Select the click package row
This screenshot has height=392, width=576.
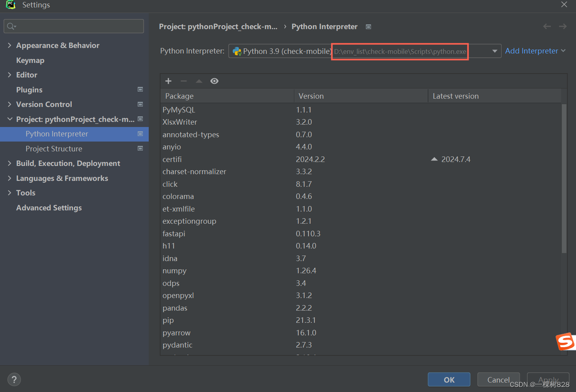click(361, 184)
